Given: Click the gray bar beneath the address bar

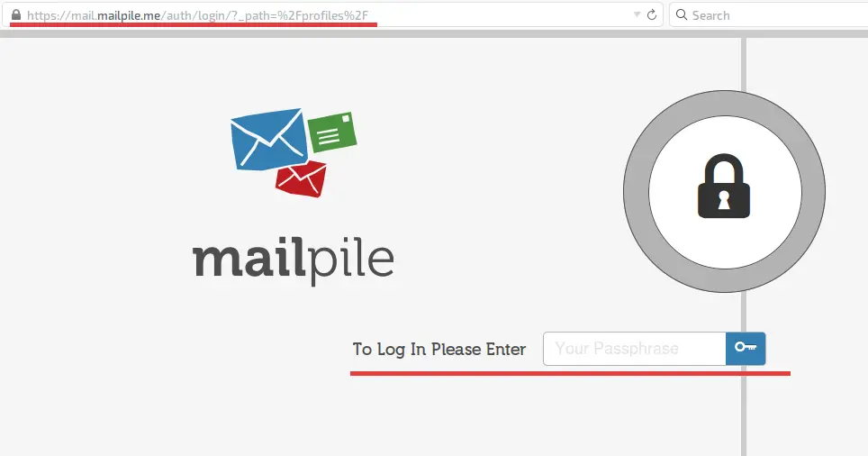Looking at the screenshot, I should (x=434, y=34).
